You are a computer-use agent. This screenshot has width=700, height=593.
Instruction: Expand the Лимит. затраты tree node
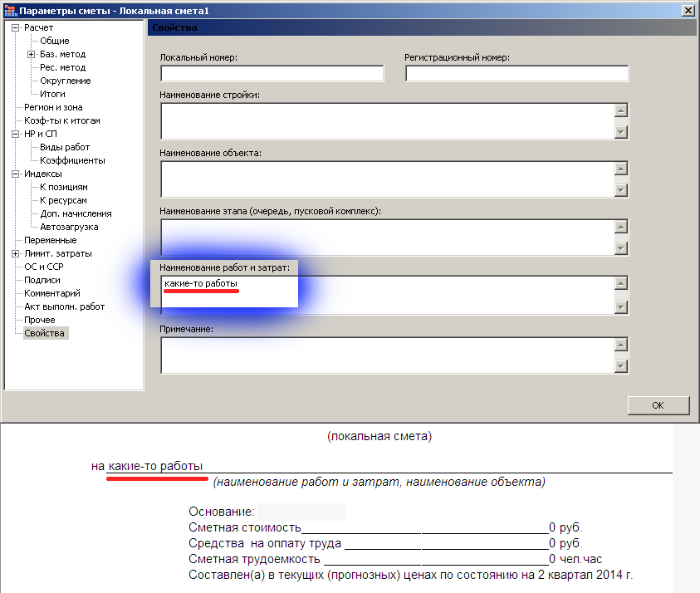15,253
